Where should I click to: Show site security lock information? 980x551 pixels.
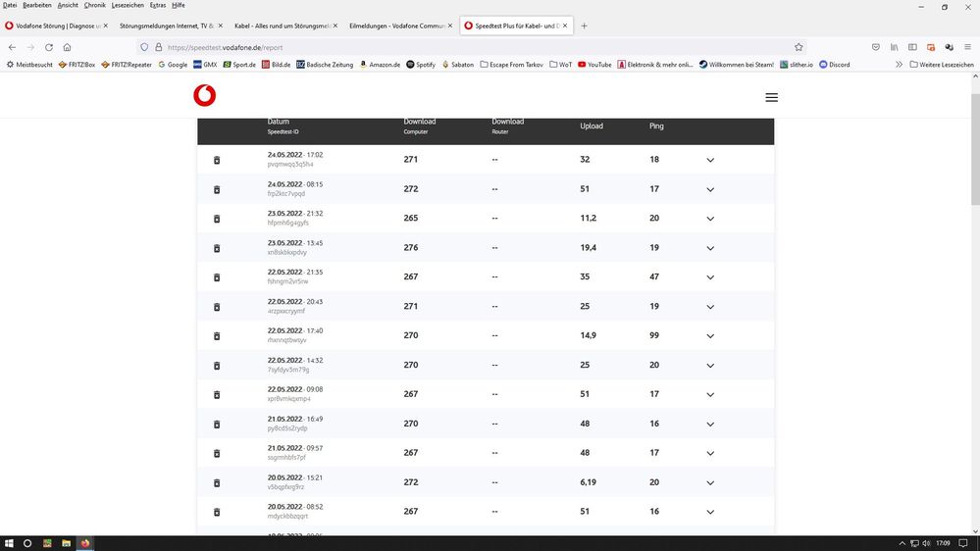tap(158, 47)
